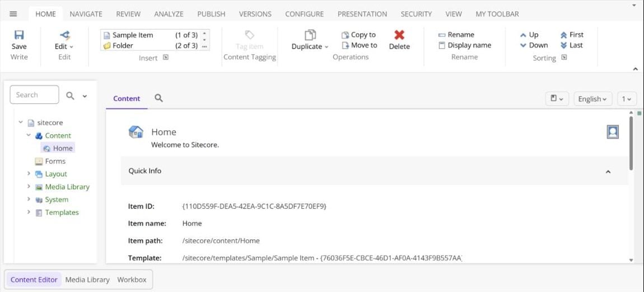The image size is (644, 292).
Task: Open the version number 1 dropdown
Action: pyautogui.click(x=627, y=99)
